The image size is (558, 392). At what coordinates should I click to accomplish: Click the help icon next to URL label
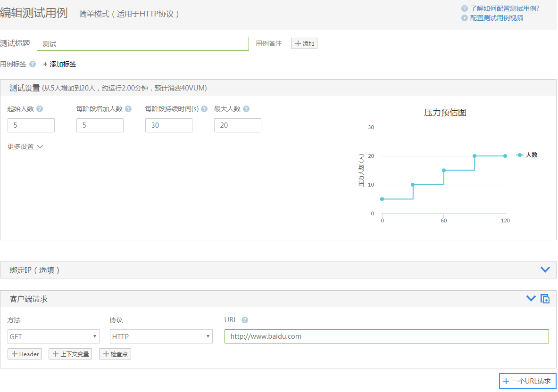245,320
